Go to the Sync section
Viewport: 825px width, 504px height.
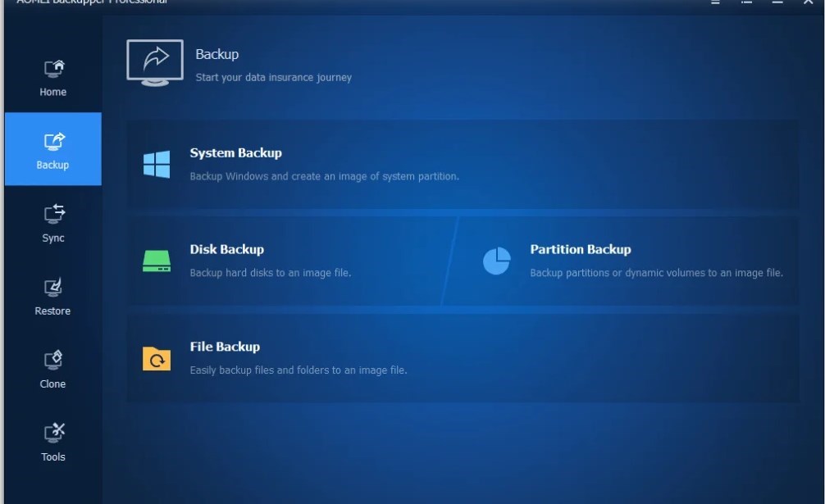[52, 223]
